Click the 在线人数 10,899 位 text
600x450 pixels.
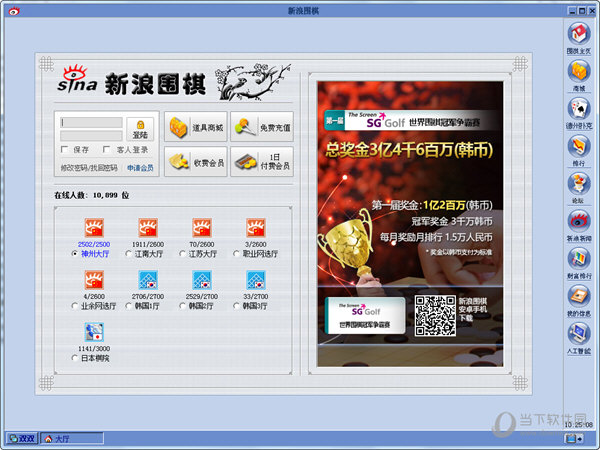pos(92,195)
